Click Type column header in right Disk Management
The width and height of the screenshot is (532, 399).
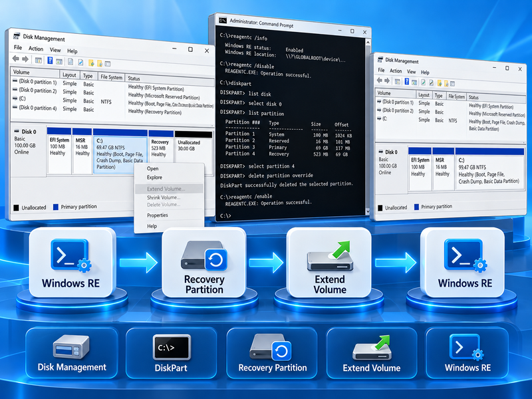[x=438, y=95]
